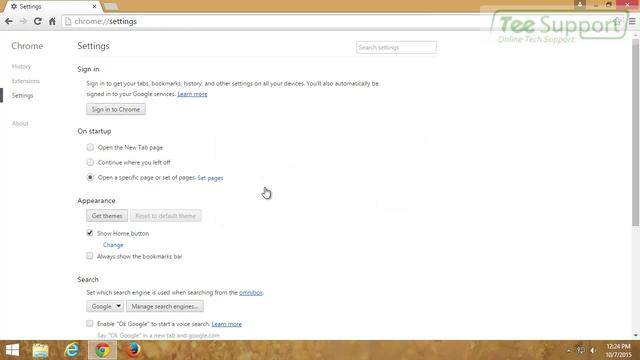Launch Internet Explorer from the taskbar
The image size is (640, 360).
(72, 350)
